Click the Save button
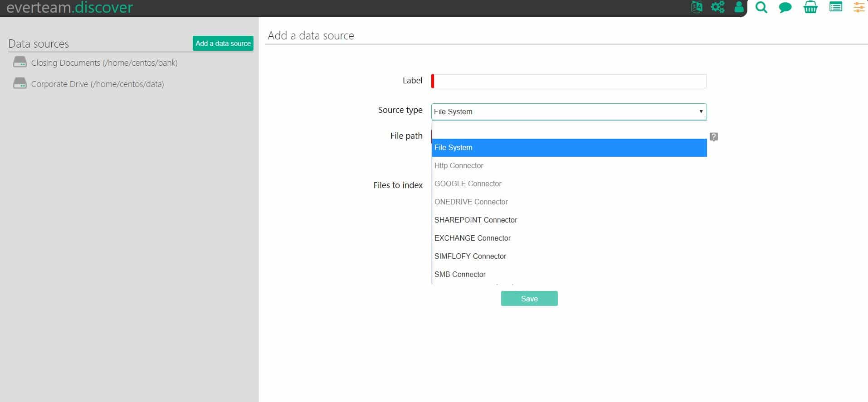Viewport: 868px width, 402px height. tap(529, 299)
